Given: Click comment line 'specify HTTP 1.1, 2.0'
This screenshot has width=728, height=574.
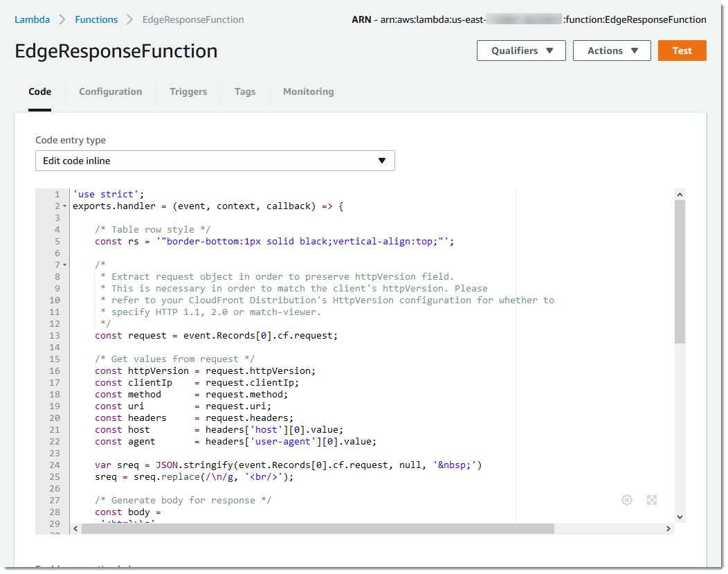Looking at the screenshot, I should pyautogui.click(x=211, y=312).
